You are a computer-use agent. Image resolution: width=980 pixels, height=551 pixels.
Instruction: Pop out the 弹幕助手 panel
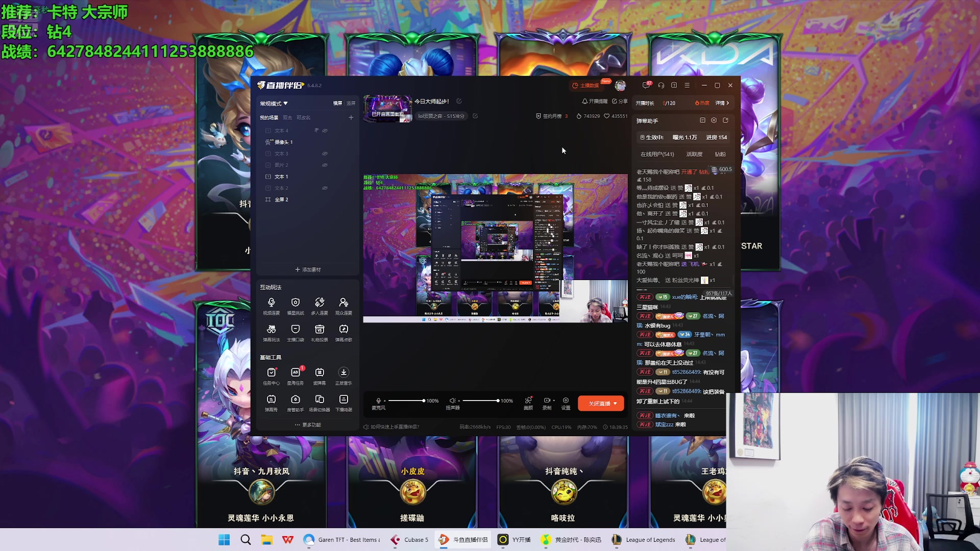click(x=725, y=120)
